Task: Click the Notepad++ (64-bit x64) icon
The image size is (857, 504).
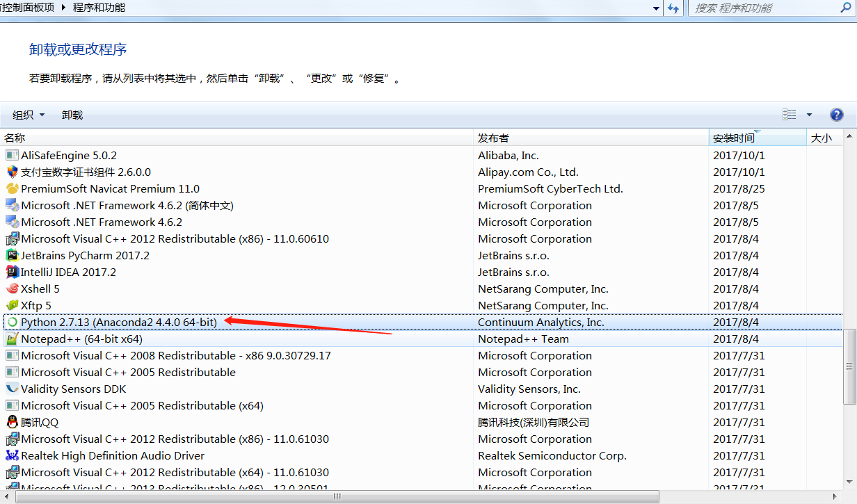Action: point(12,339)
